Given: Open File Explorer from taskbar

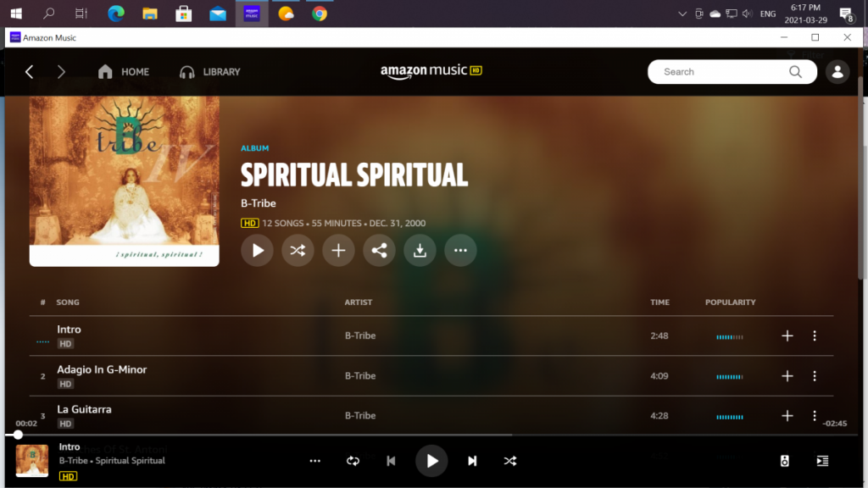Looking at the screenshot, I should (150, 14).
